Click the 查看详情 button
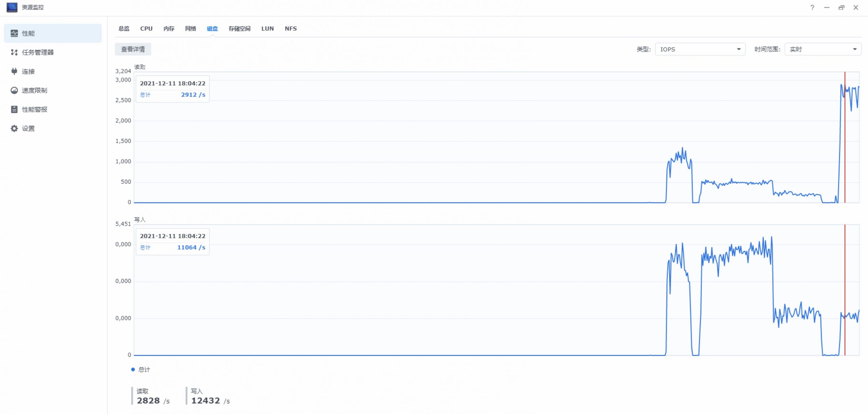868x414 pixels. coord(133,49)
